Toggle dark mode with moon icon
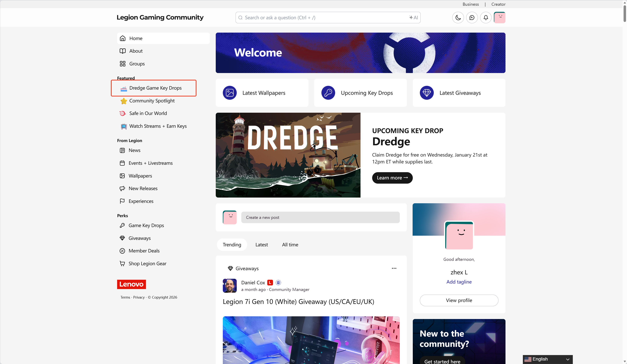Image resolution: width=627 pixels, height=364 pixels. (x=458, y=18)
